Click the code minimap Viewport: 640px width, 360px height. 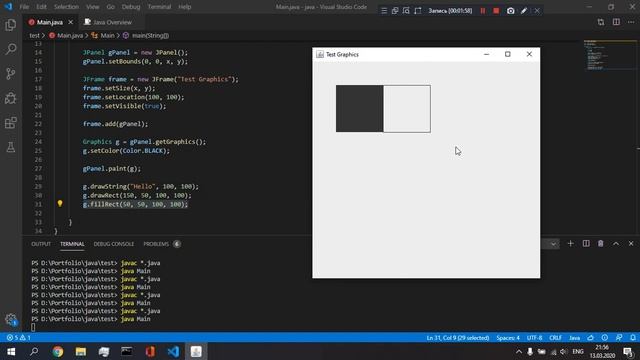click(610, 56)
